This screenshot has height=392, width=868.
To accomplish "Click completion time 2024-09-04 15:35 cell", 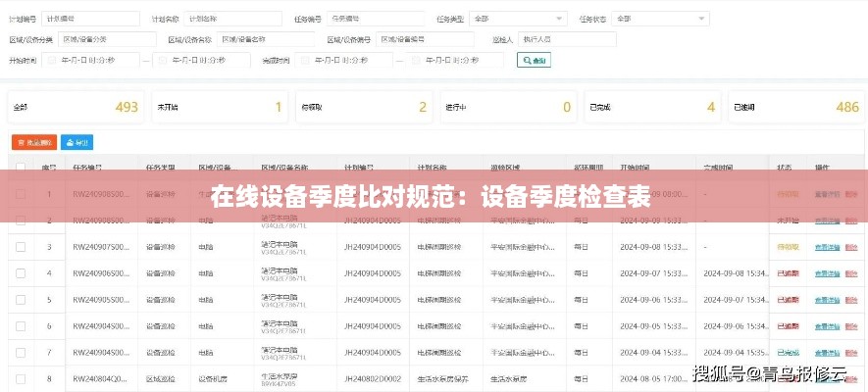I will [x=737, y=353].
